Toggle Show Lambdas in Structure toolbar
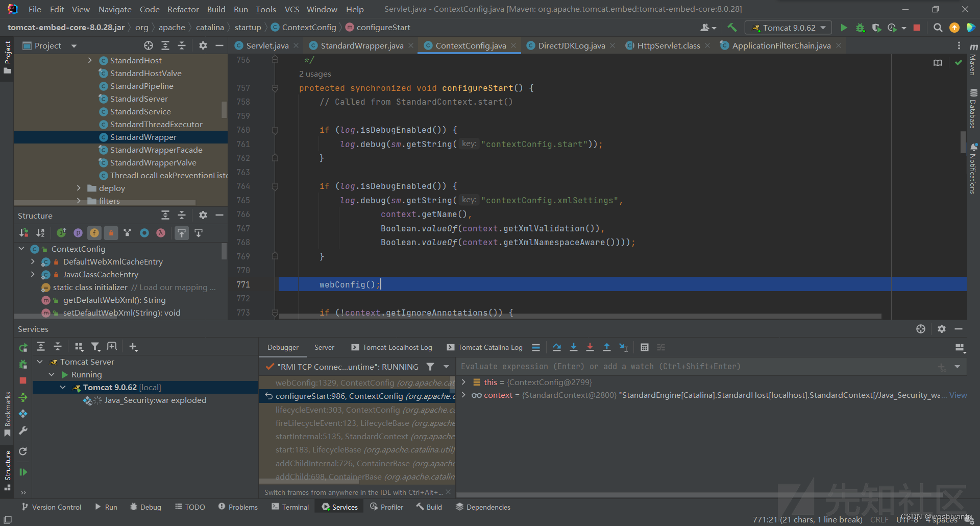 click(161, 233)
